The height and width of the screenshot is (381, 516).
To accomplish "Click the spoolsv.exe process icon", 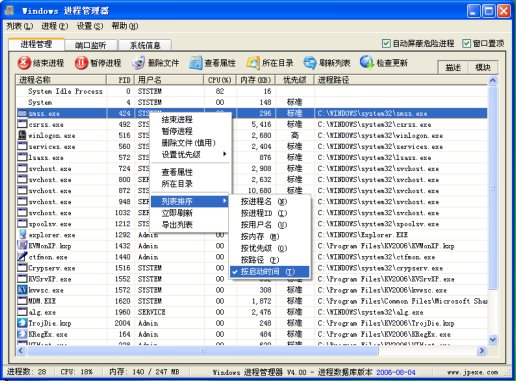I will tap(22, 223).
